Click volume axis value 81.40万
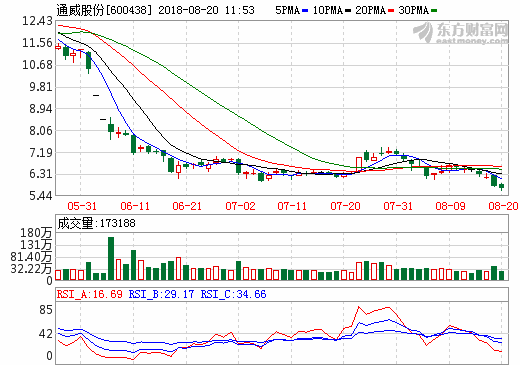 [x=31, y=257]
